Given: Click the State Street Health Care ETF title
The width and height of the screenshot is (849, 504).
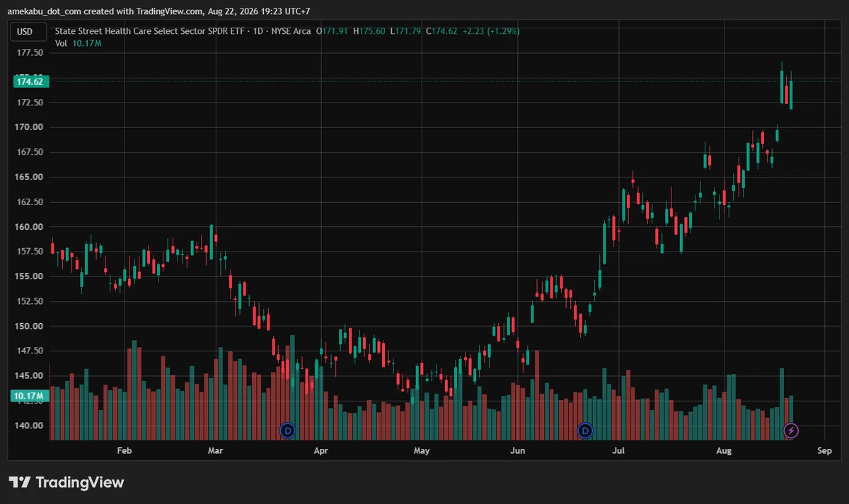Looking at the screenshot, I should [x=183, y=31].
